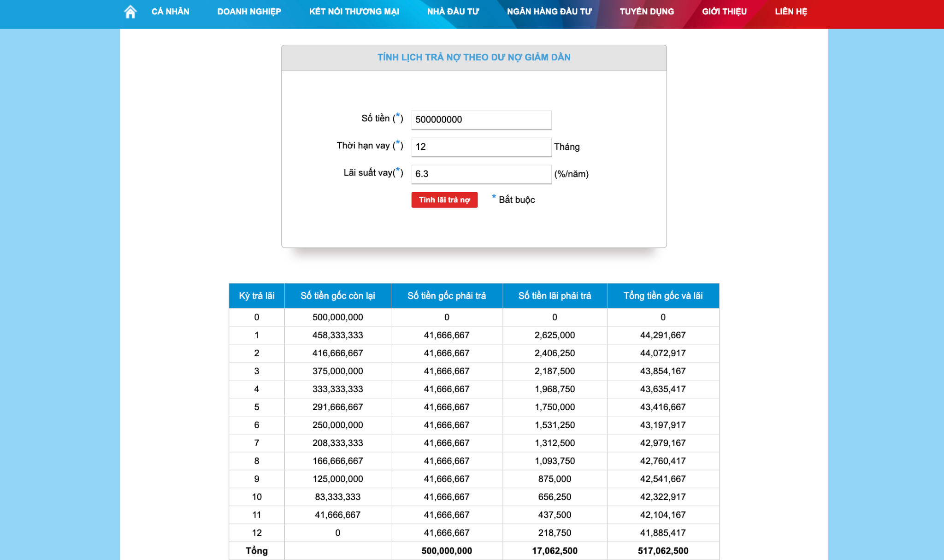Click interest value 1,750,000
This screenshot has width=944, height=560.
point(555,407)
